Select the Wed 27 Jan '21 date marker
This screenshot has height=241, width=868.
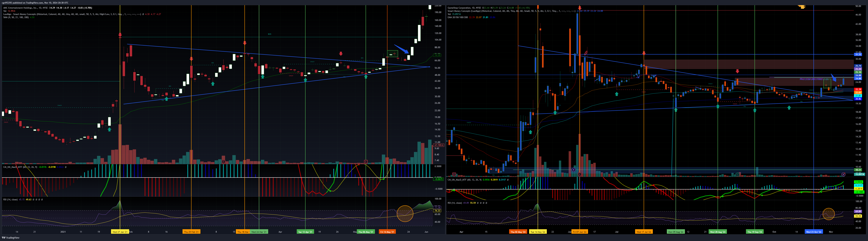coord(120,232)
